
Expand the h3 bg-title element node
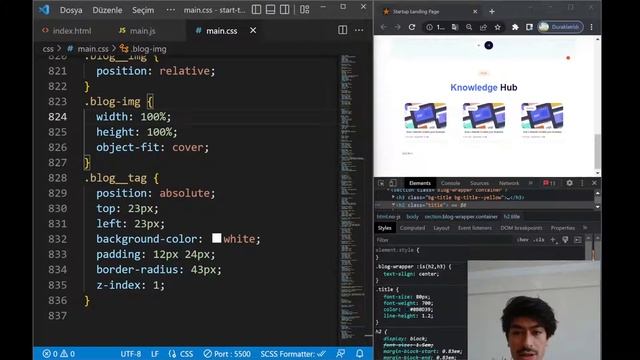[x=393, y=198]
